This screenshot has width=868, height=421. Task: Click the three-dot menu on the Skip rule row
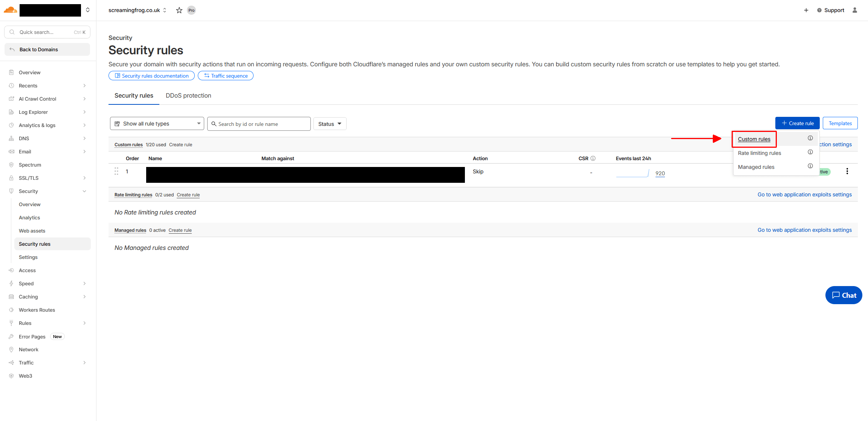(847, 171)
